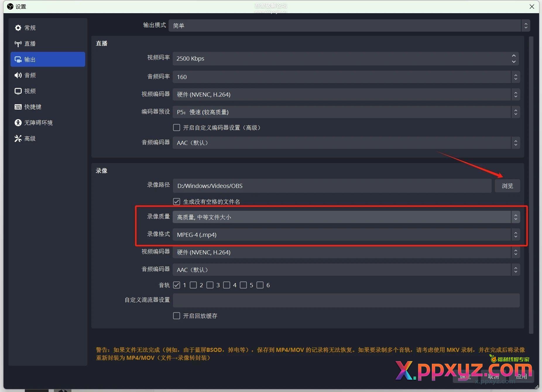Click the 录像路径 text field
The width and height of the screenshot is (542, 392).
pos(332,186)
